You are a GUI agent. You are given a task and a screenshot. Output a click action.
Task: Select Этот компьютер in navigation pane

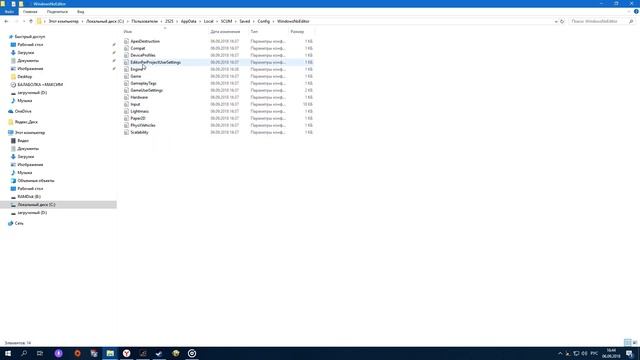(x=30, y=133)
